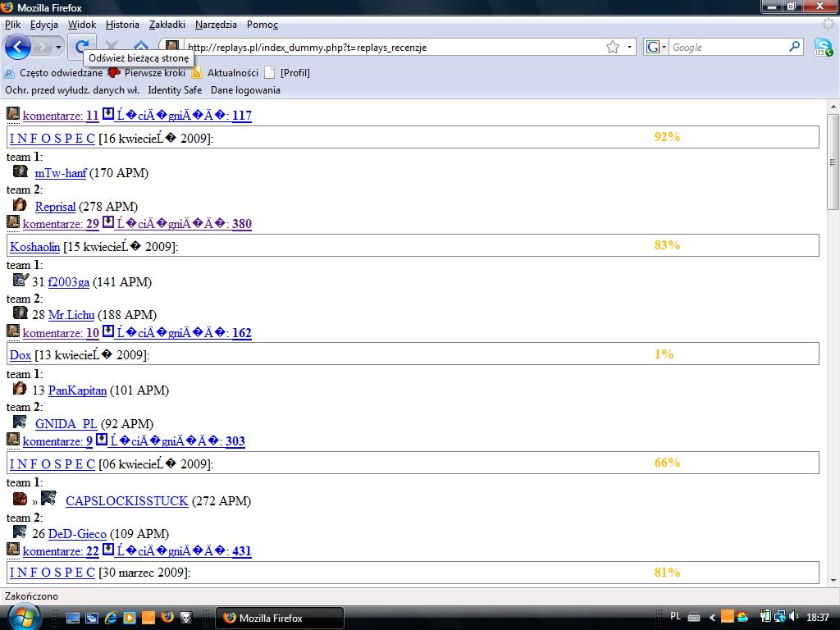Expand the address bar history dropdown
840x630 pixels.
[x=630, y=48]
